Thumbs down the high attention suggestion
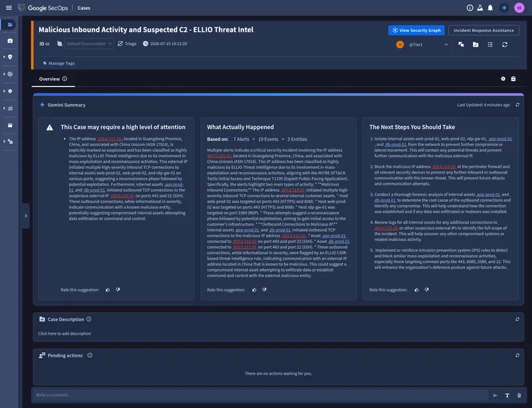 point(118,290)
